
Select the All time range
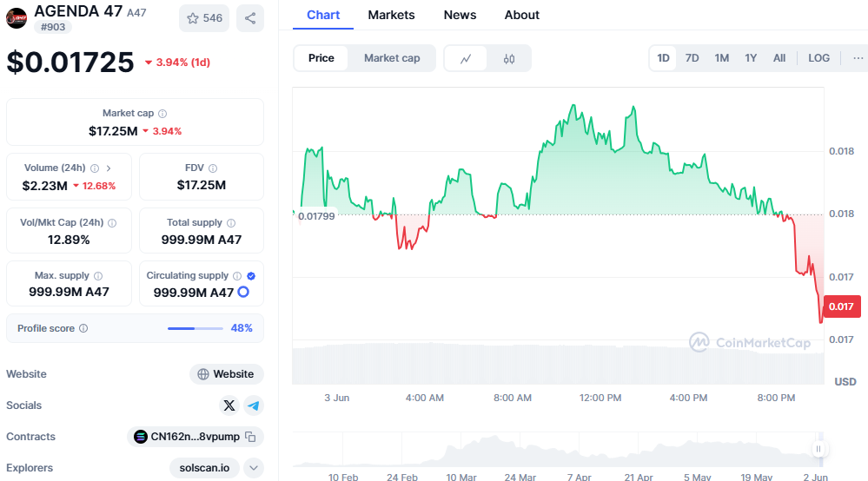click(x=779, y=58)
